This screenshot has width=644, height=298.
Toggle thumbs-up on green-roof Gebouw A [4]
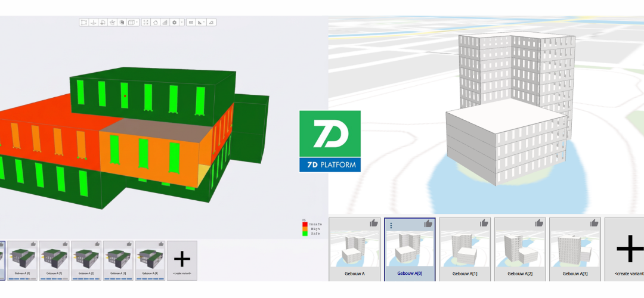pos(161,244)
